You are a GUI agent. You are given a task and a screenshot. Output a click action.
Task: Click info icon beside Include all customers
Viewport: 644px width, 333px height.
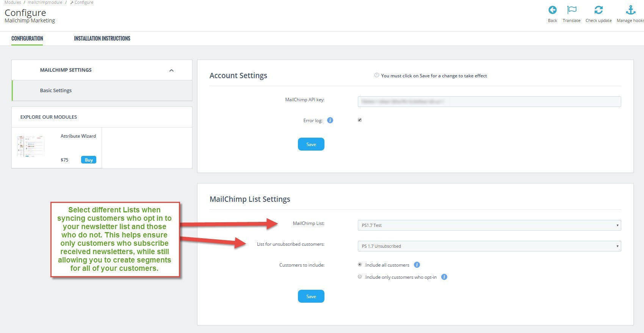click(417, 265)
